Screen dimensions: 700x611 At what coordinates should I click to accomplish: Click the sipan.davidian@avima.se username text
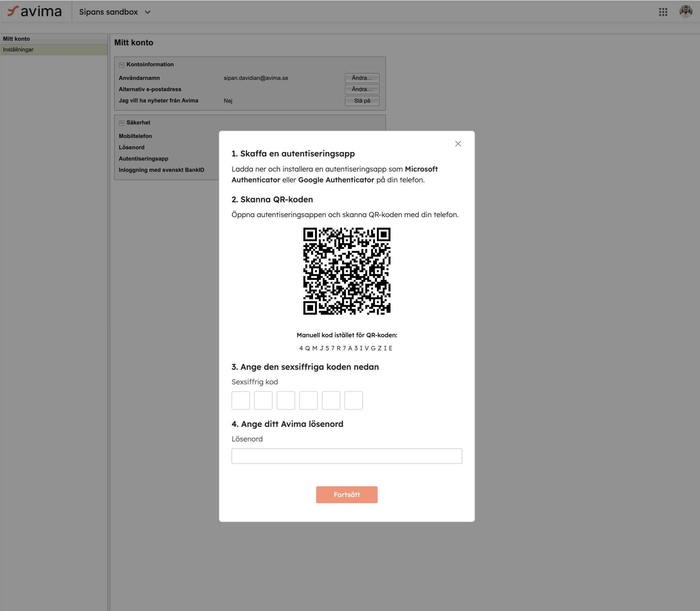256,78
